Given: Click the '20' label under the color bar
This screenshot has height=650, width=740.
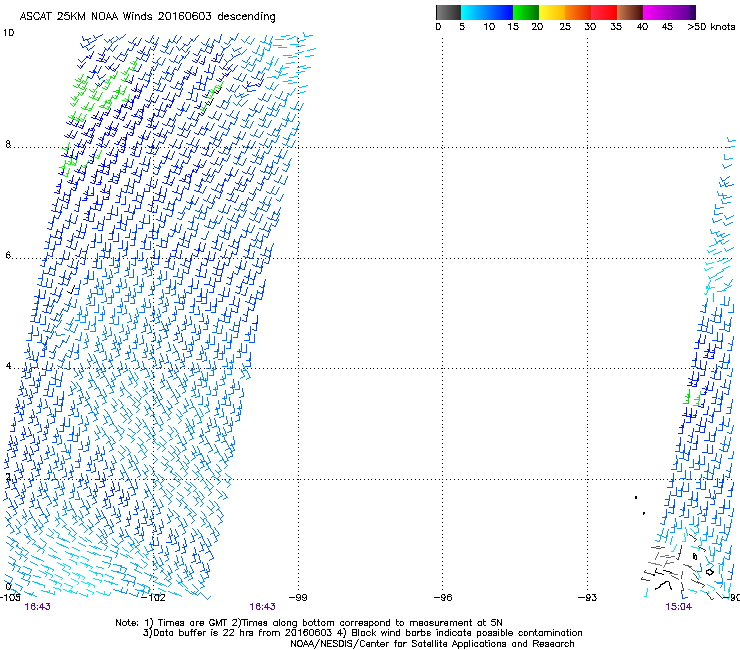Looking at the screenshot, I should pos(537,27).
